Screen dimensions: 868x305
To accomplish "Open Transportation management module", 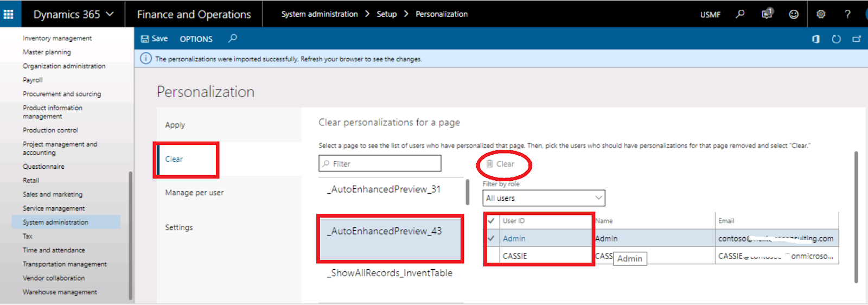I will pyautogui.click(x=65, y=264).
